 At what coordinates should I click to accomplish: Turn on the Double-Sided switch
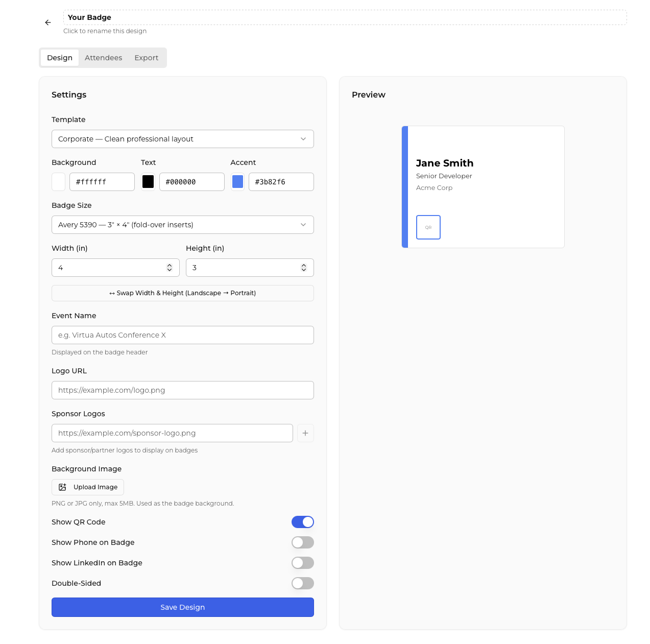[303, 583]
